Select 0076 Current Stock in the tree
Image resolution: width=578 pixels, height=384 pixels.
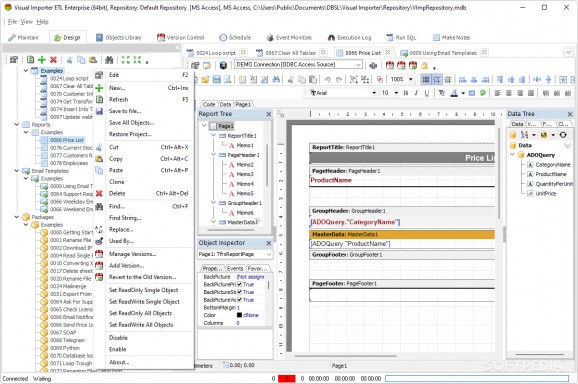coord(71,148)
